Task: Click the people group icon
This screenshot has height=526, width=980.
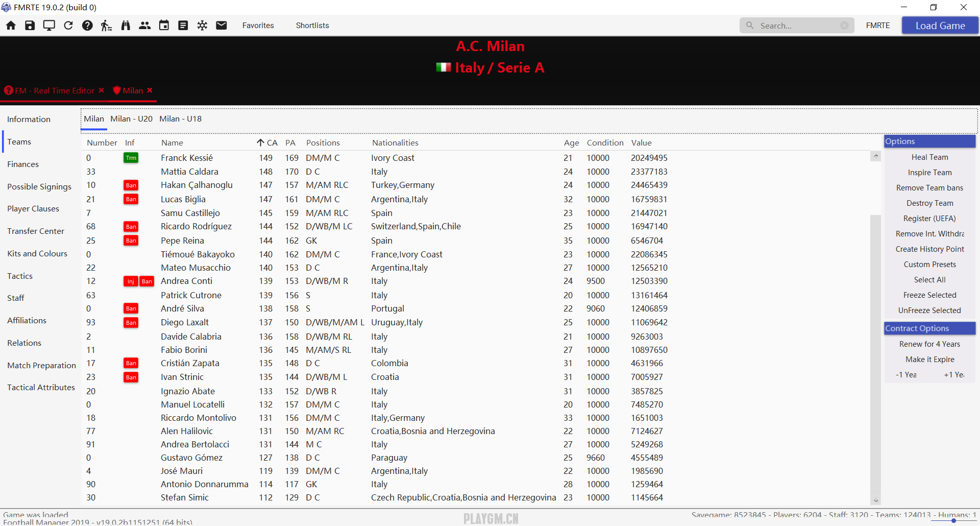Action: pyautogui.click(x=145, y=26)
